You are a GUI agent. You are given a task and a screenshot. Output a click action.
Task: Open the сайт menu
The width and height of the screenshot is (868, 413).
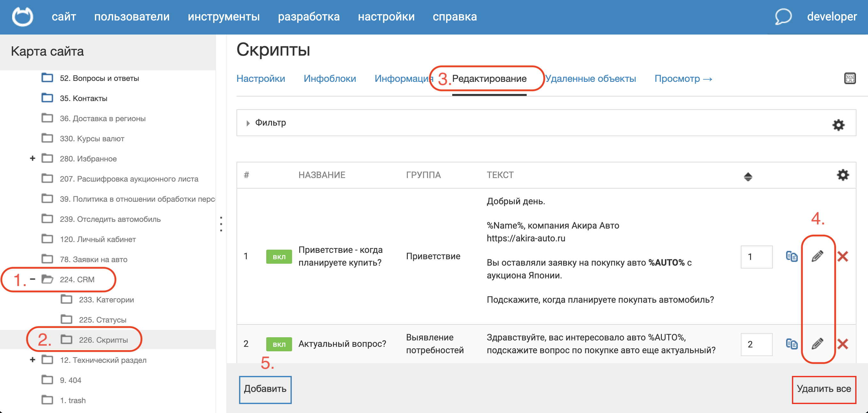coord(64,17)
